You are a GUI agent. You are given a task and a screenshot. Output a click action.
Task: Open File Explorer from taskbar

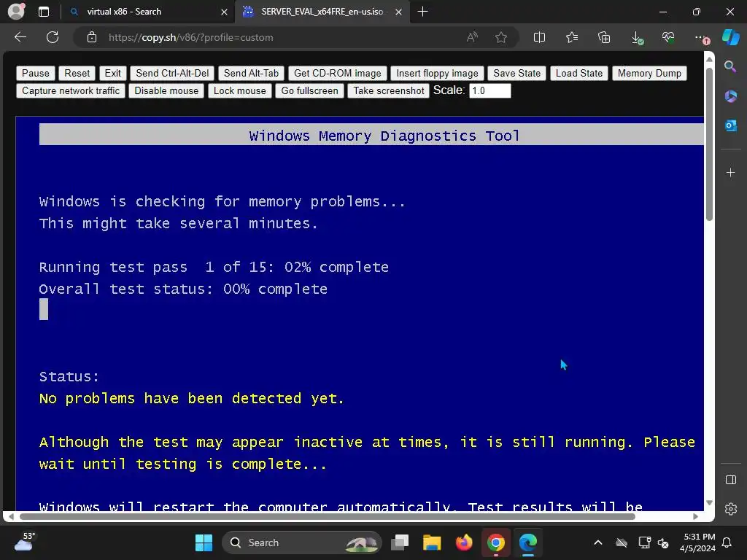click(432, 542)
